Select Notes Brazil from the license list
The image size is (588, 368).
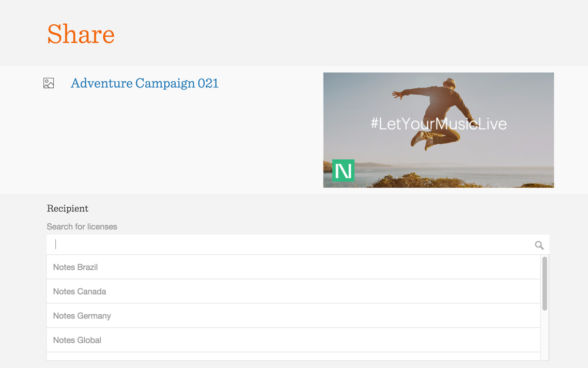coord(293,267)
